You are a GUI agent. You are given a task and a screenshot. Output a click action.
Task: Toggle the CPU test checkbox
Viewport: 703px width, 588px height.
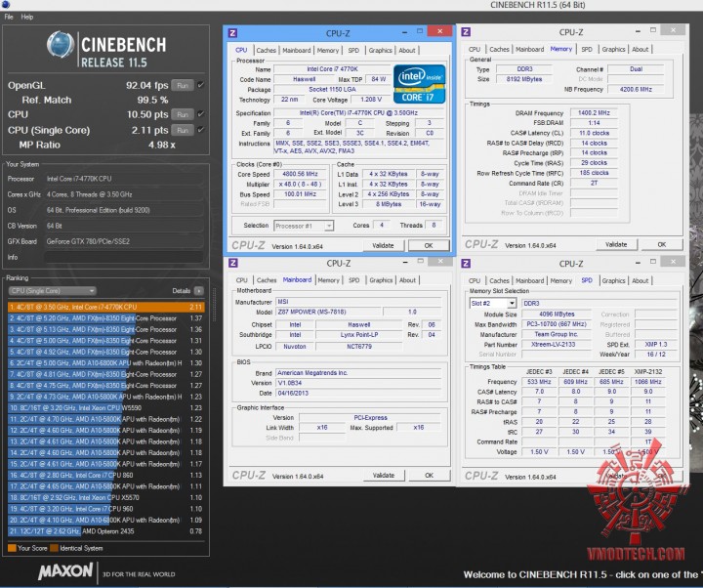[x=200, y=114]
